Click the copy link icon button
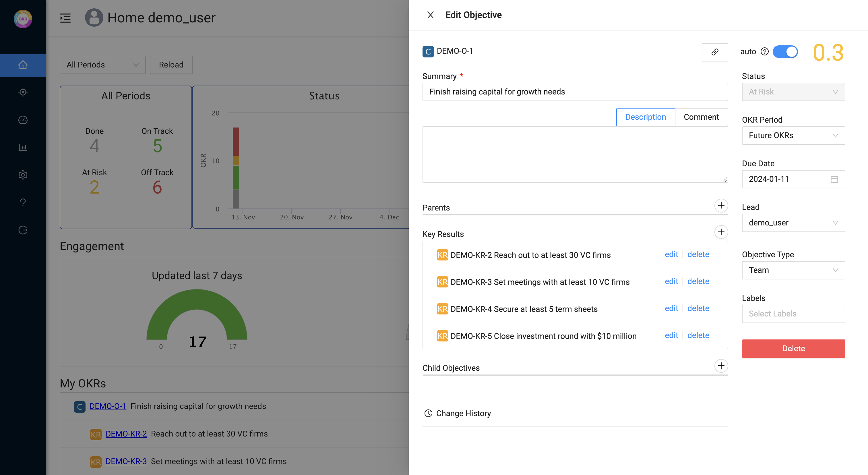This screenshot has height=475, width=868. click(714, 52)
